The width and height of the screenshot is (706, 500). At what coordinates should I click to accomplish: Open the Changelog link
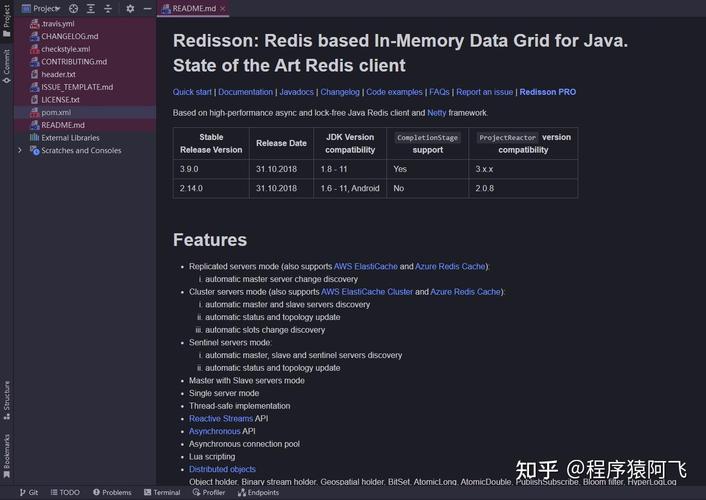[340, 92]
